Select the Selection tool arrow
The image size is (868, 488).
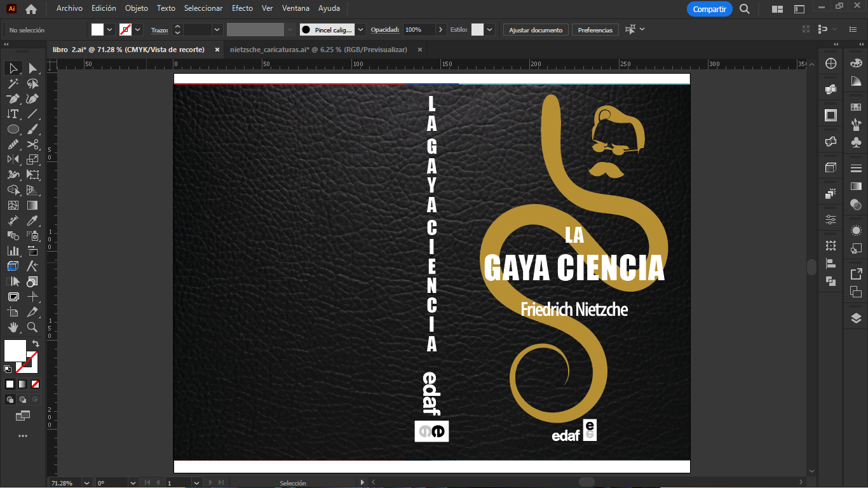[13, 68]
